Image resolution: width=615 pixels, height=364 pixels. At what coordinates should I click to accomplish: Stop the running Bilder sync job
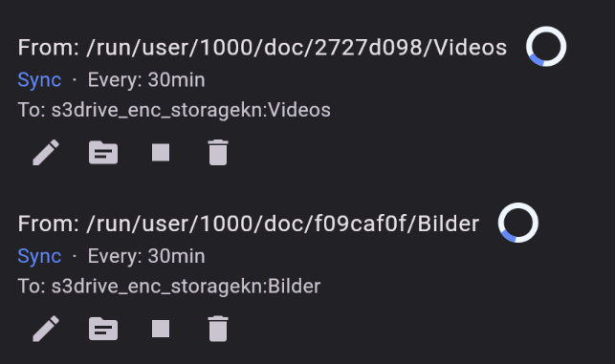[x=161, y=329]
